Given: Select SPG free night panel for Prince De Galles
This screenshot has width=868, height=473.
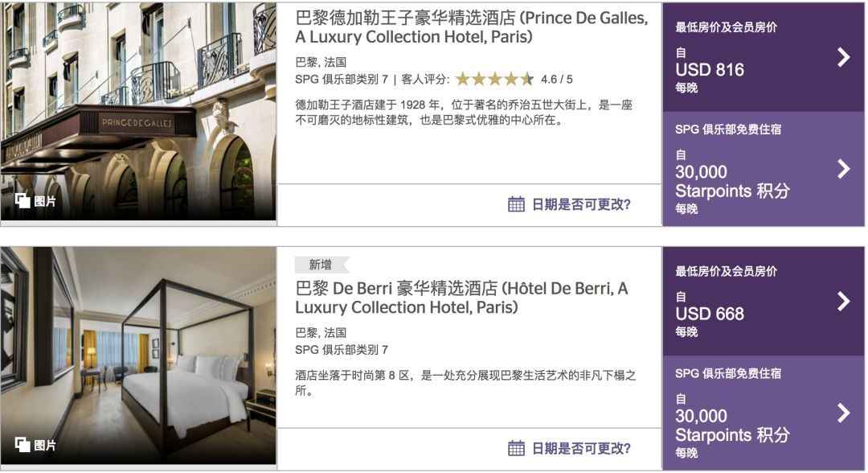Looking at the screenshot, I should tap(764, 170).
